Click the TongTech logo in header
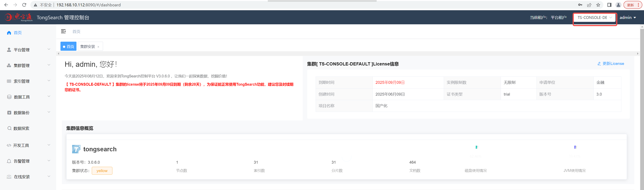644x190 pixels. [19, 17]
